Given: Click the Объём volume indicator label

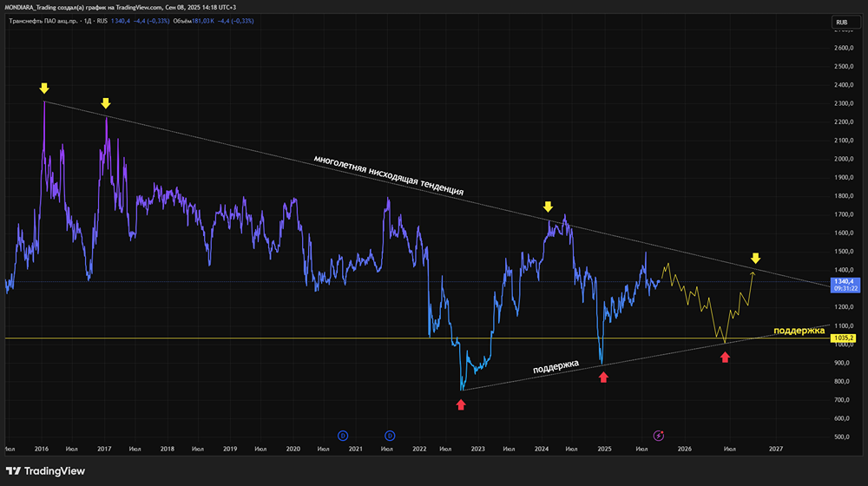Looking at the screenshot, I should click(182, 21).
